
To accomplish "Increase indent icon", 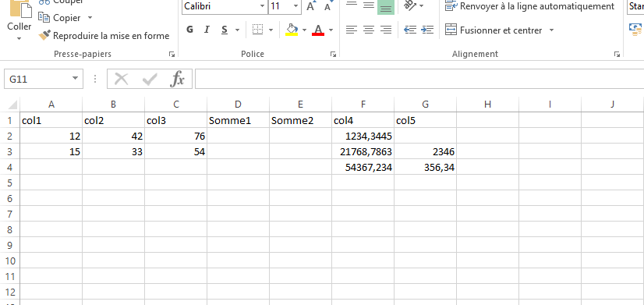I will click(x=427, y=30).
